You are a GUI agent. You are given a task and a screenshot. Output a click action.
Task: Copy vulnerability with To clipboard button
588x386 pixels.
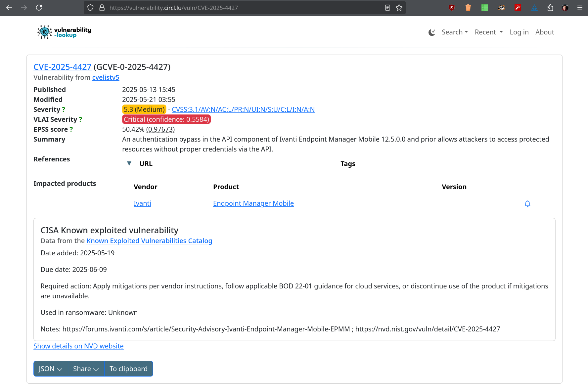click(129, 369)
